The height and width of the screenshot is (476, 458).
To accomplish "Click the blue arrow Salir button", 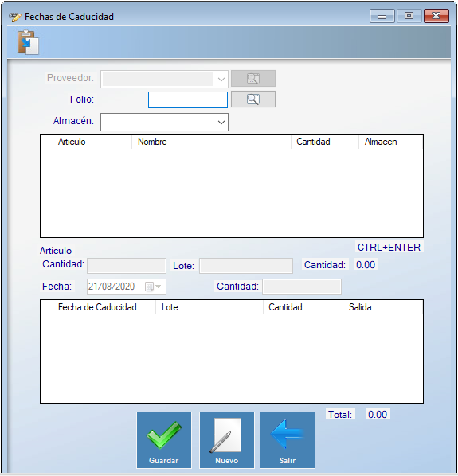I will pyautogui.click(x=288, y=440).
